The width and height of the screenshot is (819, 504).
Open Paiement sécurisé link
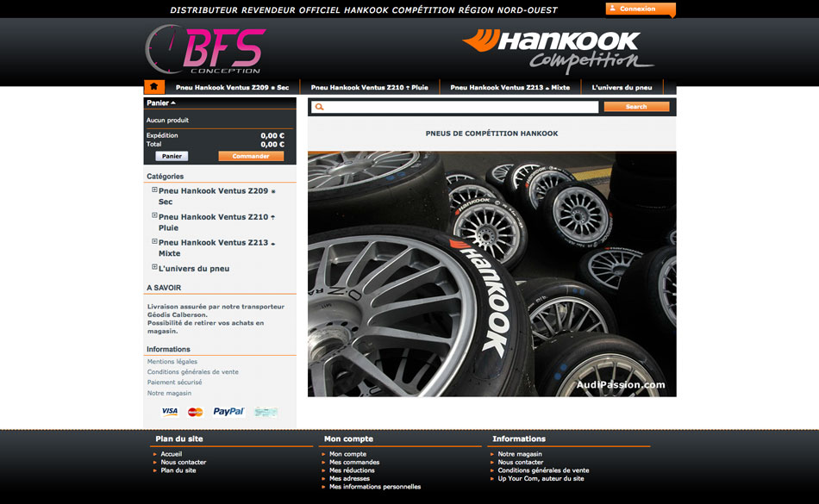click(174, 383)
